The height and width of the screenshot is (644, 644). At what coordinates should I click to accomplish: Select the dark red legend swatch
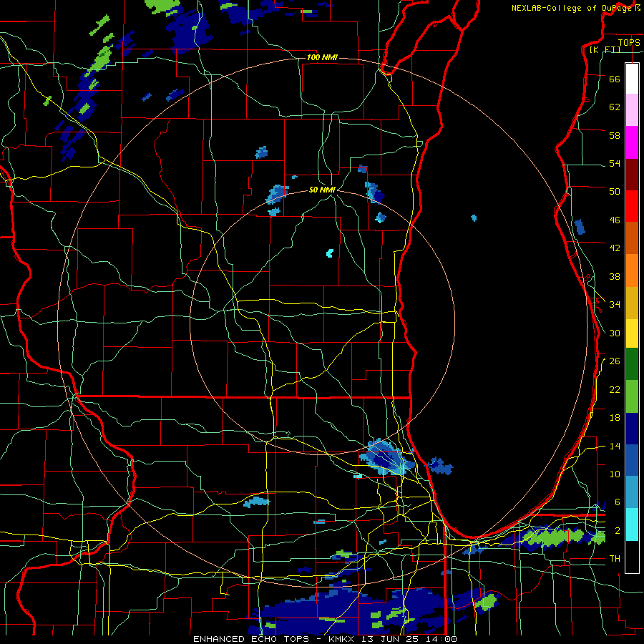(632, 174)
